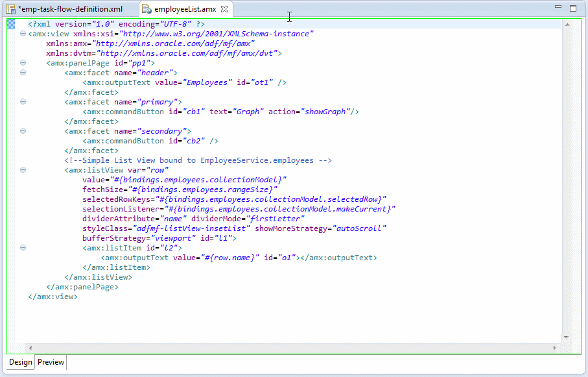Collapse the amx:panelPage element
588x377 pixels.
point(23,63)
